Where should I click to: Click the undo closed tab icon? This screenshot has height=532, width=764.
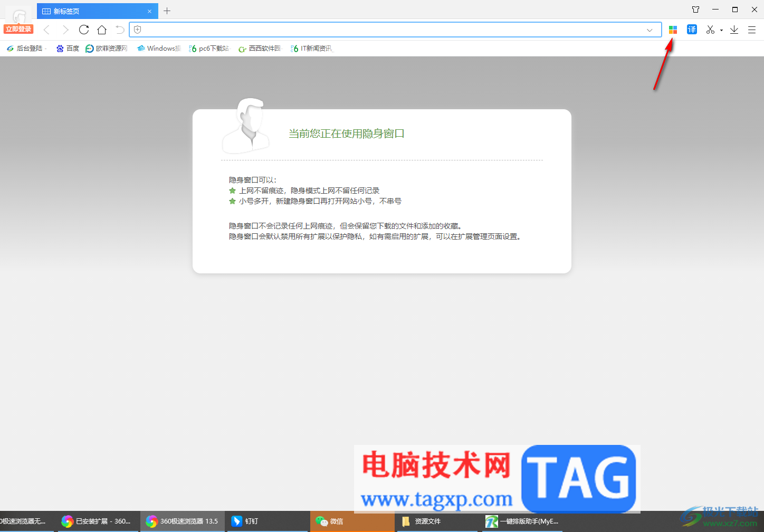[x=120, y=30]
